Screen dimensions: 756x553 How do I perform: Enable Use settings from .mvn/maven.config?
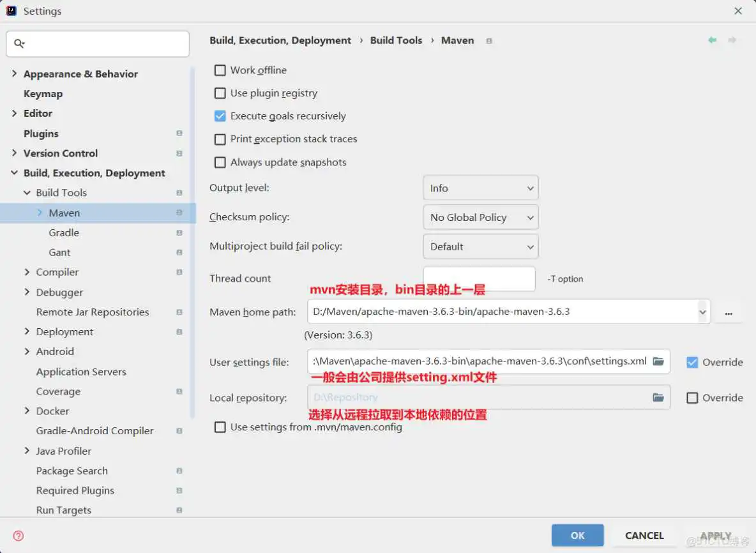[220, 427]
